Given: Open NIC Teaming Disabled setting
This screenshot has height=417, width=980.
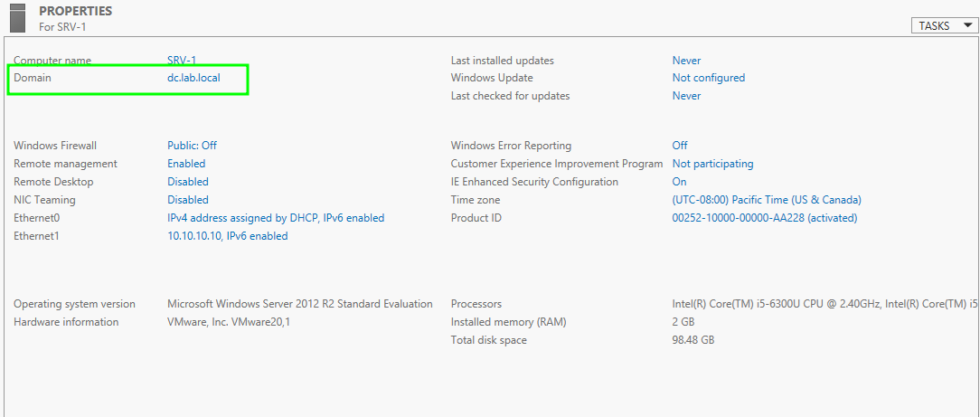Looking at the screenshot, I should point(187,200).
